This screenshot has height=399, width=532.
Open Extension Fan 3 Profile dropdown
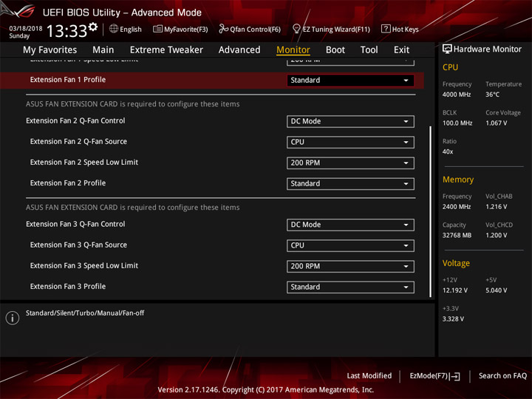350,287
